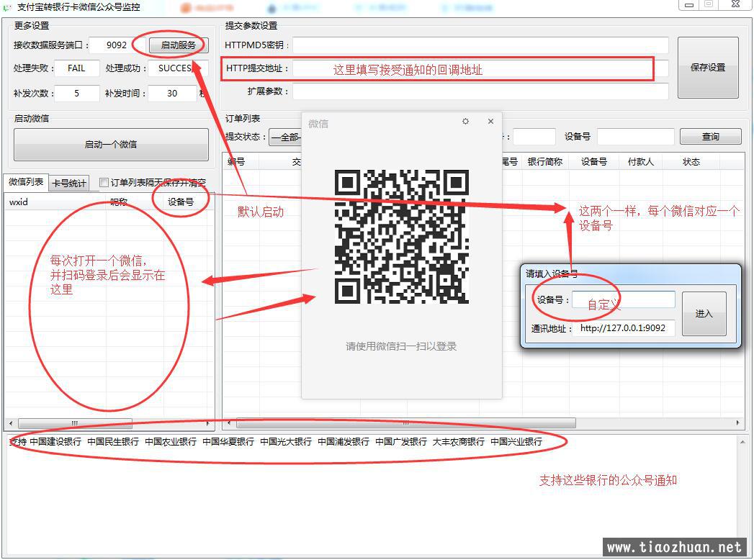Viewport: 754px width, 560px height.
Task: Click the 补发次数 field showing 5
Action: (x=76, y=94)
